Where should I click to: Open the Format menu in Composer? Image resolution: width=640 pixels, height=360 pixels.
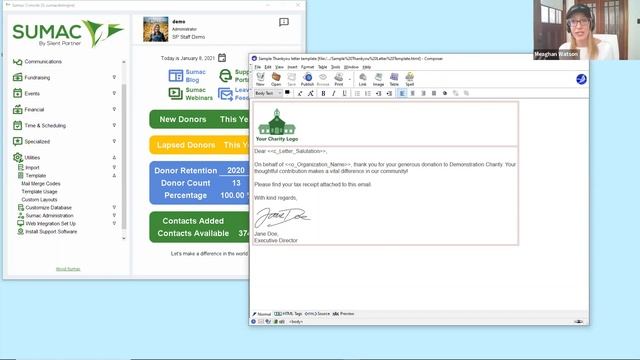[307, 67]
